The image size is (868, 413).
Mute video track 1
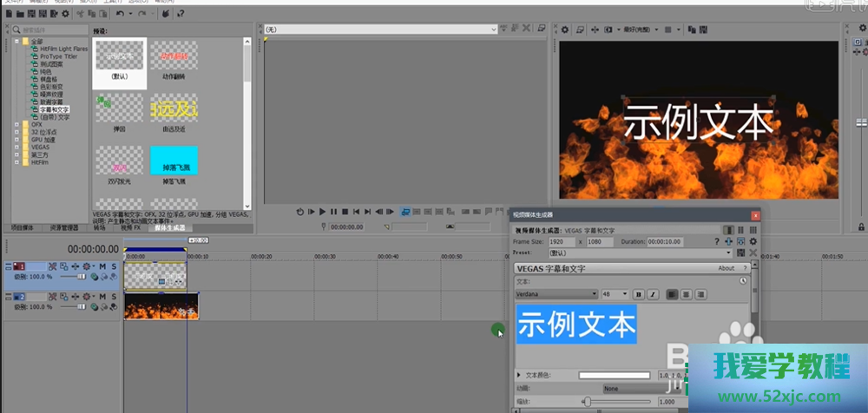(x=102, y=266)
